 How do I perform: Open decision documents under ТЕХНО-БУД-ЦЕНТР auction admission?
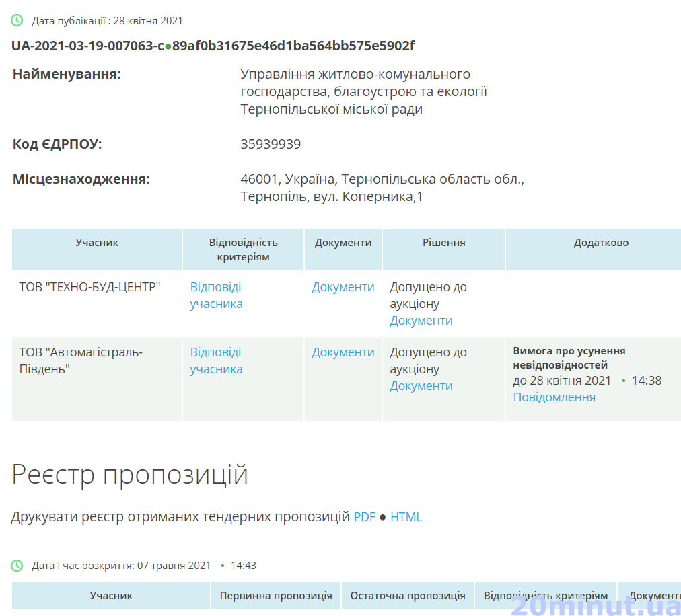(x=421, y=321)
